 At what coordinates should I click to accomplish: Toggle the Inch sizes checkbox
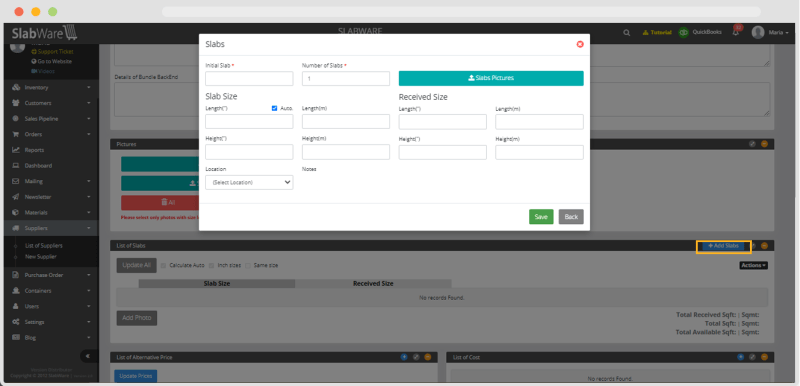coord(212,265)
